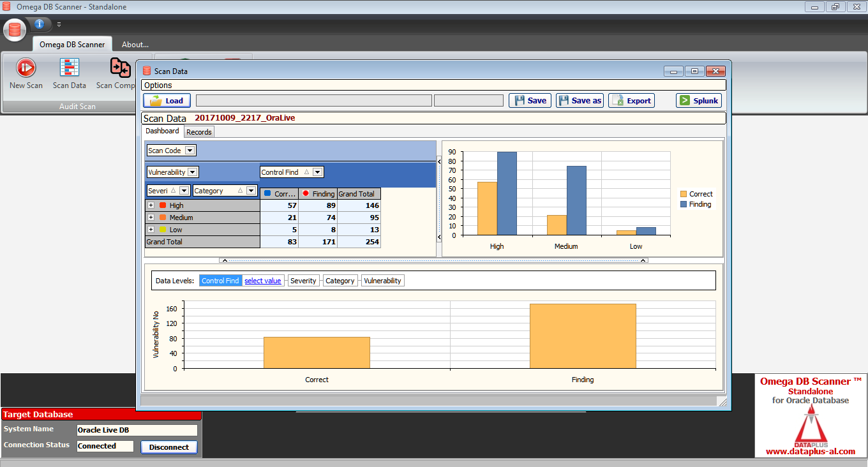Click the orange Medium severity color square

[163, 218]
